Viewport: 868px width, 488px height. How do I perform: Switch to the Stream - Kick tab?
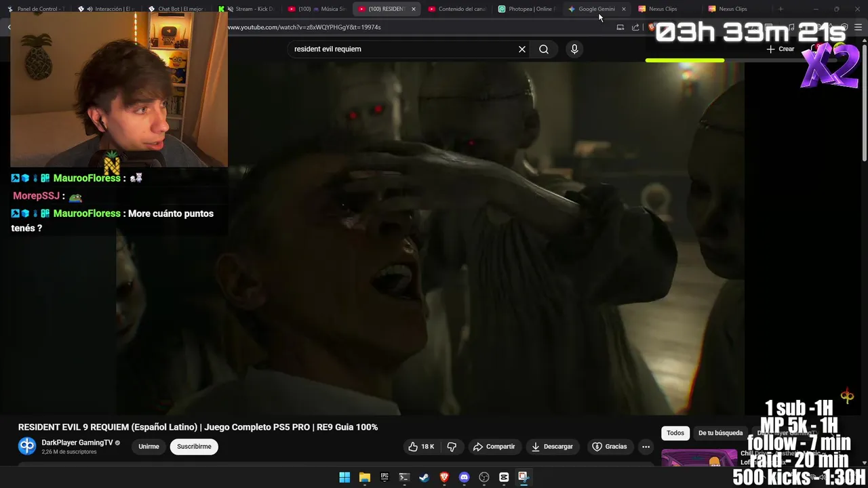248,9
